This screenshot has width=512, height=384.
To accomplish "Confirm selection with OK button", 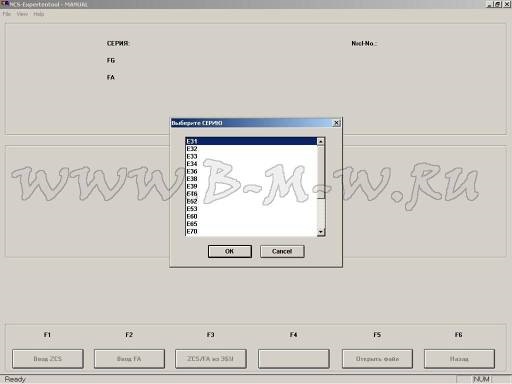I will [230, 251].
